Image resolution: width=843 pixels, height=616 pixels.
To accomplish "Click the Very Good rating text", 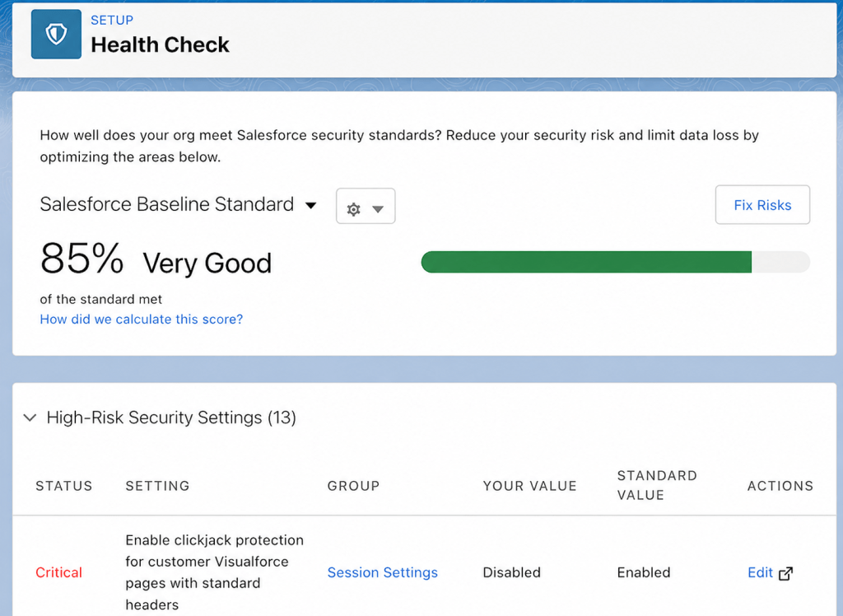I will (x=207, y=263).
